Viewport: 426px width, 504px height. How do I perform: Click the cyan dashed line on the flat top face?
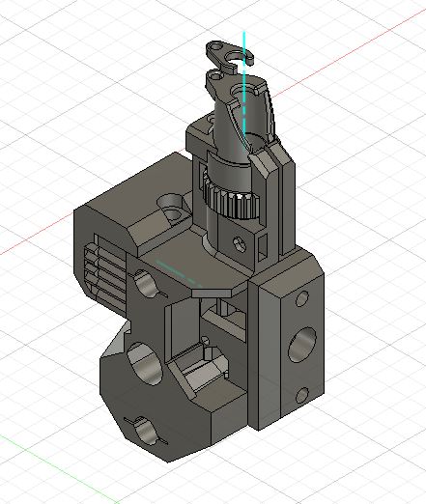point(179,273)
